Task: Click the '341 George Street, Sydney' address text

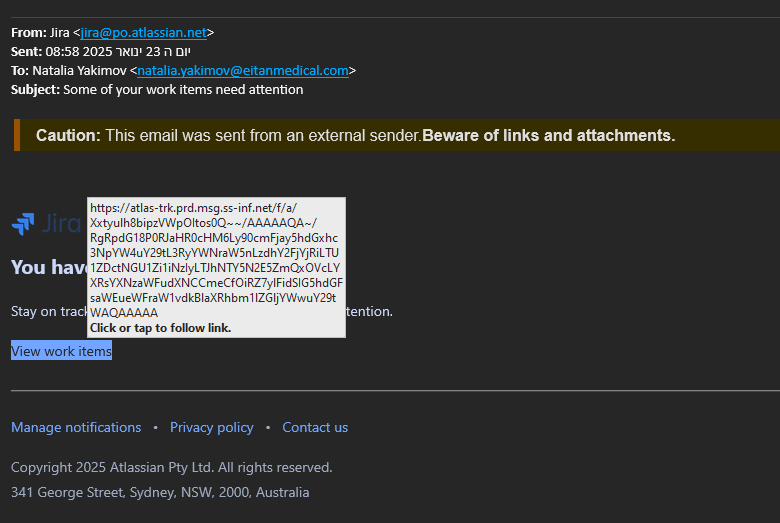Action: [93, 493]
